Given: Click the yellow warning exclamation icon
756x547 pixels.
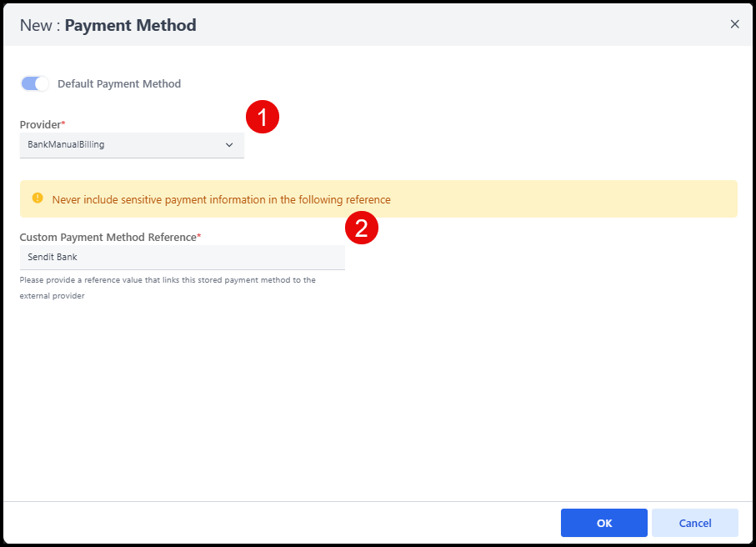Looking at the screenshot, I should point(38,198).
